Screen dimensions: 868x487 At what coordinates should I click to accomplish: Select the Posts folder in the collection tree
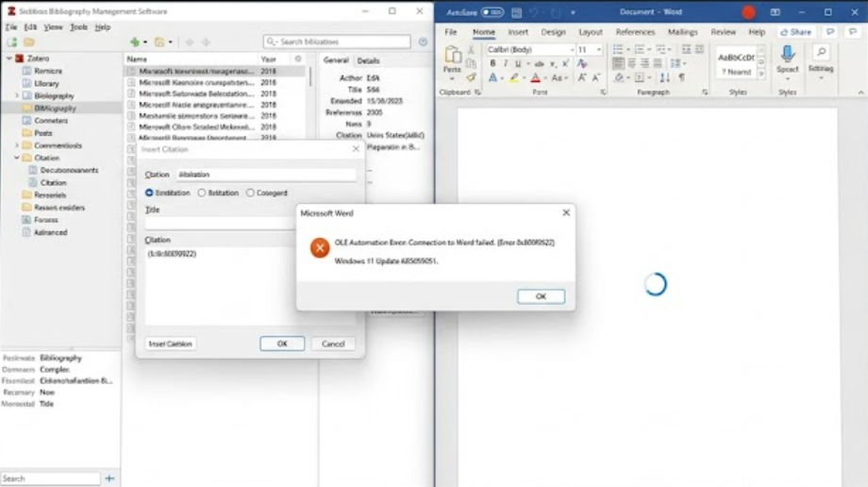[x=42, y=133]
